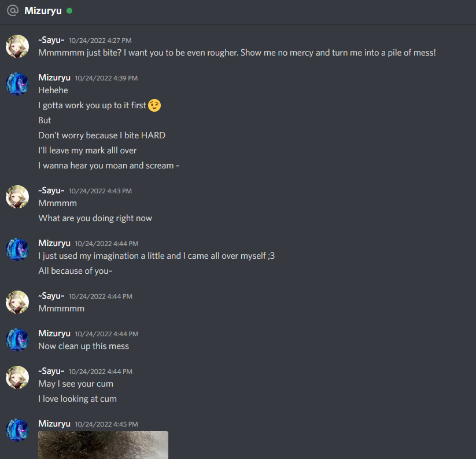This screenshot has height=459, width=476.
Task: Click ~Sayu~ avatar beside the 'Mmmmmm' 4:44 PM message
Action: click(17, 302)
